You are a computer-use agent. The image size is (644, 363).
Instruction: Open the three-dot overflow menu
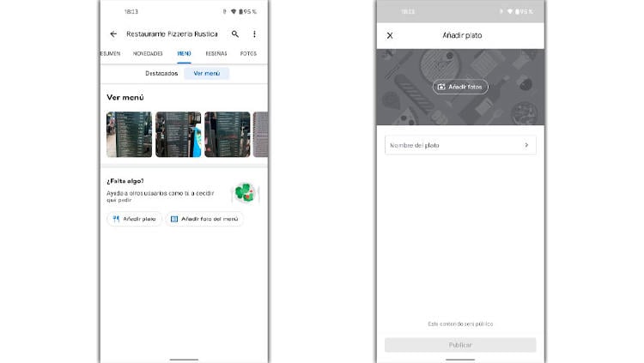[254, 34]
